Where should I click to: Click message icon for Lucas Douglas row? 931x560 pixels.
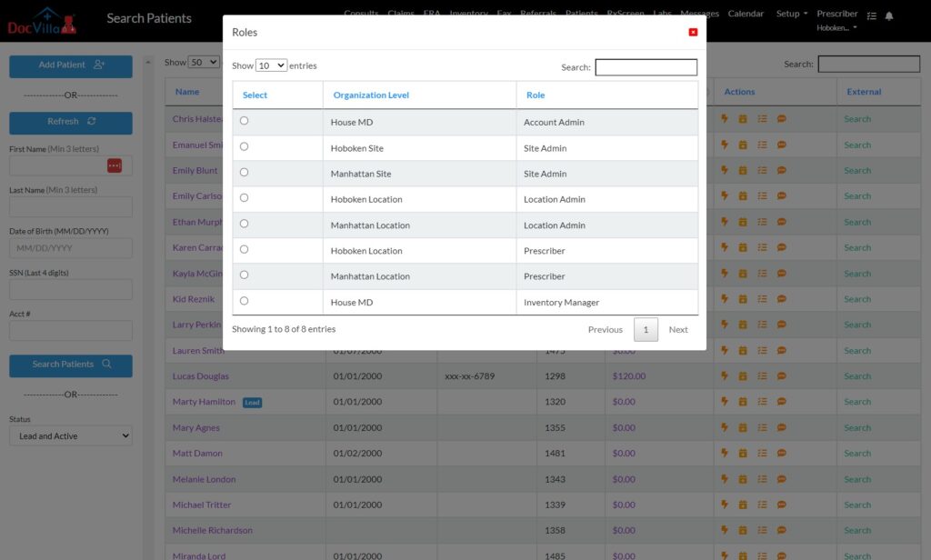click(781, 375)
